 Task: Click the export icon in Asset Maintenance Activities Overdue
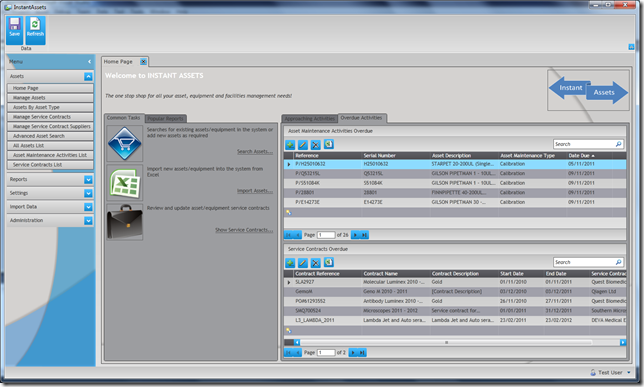[329, 144]
